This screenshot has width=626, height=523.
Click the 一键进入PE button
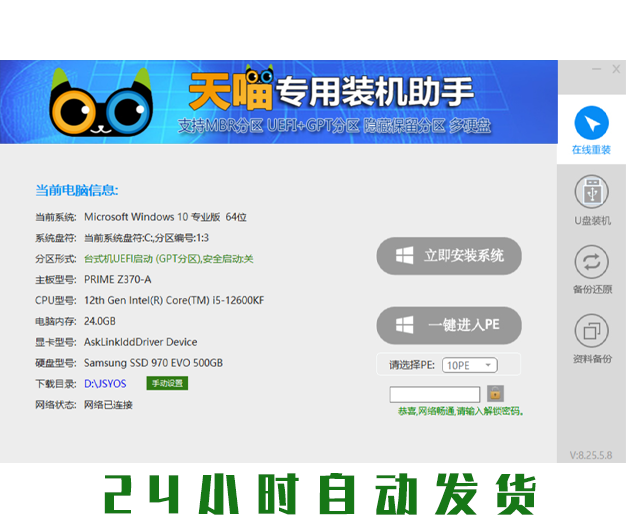click(449, 325)
